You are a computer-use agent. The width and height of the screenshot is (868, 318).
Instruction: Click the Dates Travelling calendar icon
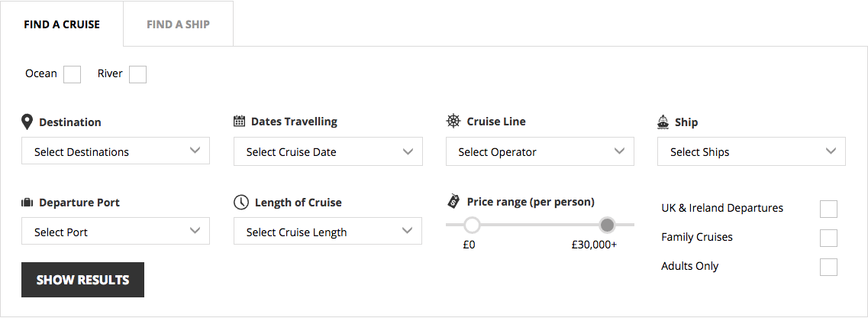point(239,122)
